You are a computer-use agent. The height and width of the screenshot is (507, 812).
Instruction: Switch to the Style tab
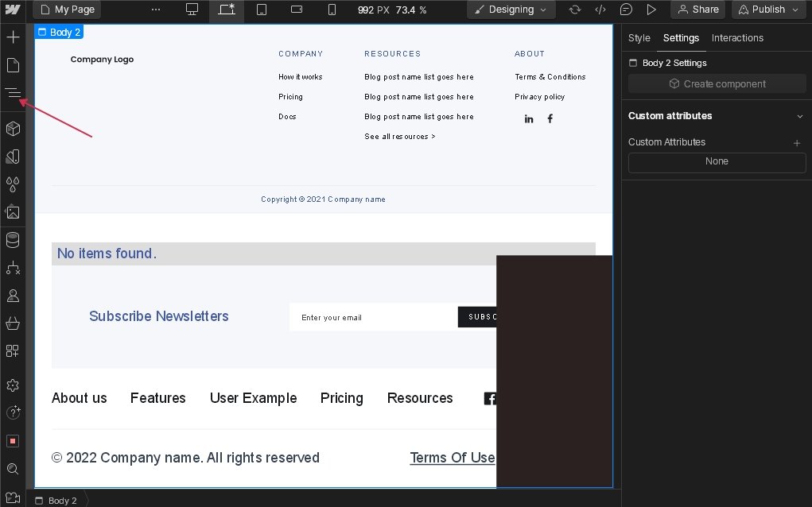(639, 38)
